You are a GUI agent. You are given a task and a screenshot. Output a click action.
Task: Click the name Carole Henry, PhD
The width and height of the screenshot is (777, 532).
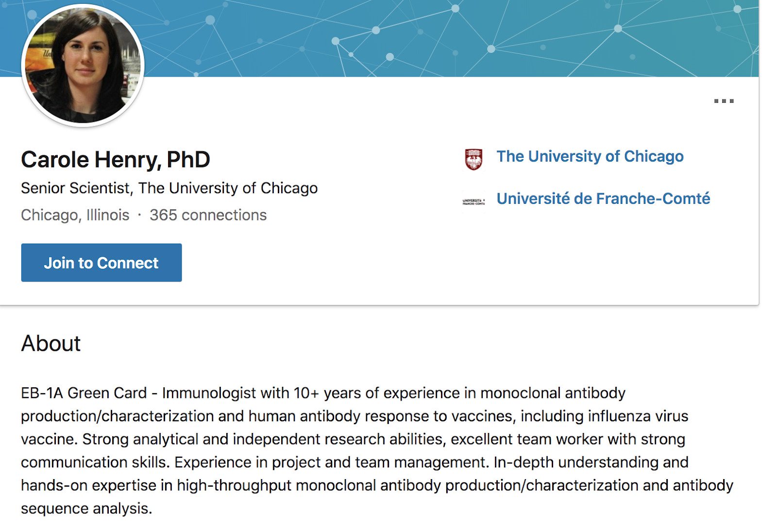point(116,160)
